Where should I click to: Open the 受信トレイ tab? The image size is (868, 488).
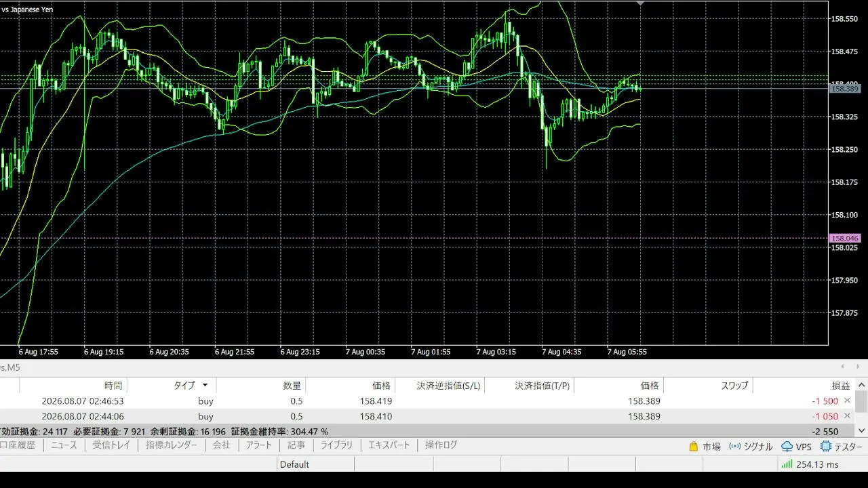pos(111,445)
